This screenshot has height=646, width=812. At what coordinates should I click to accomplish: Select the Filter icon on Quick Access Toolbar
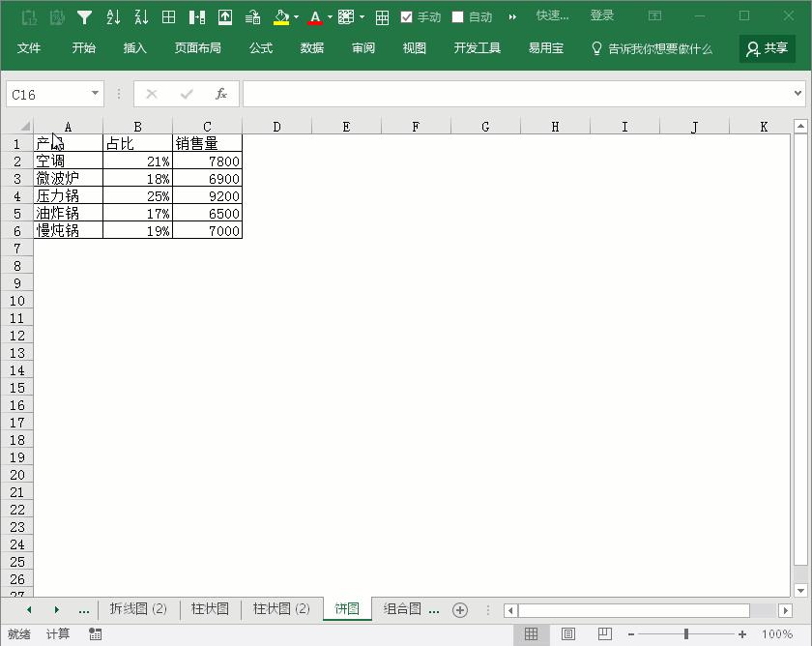click(85, 15)
